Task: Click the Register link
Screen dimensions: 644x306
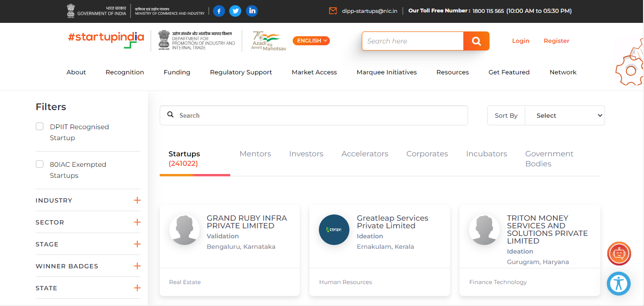Action: tap(556, 41)
